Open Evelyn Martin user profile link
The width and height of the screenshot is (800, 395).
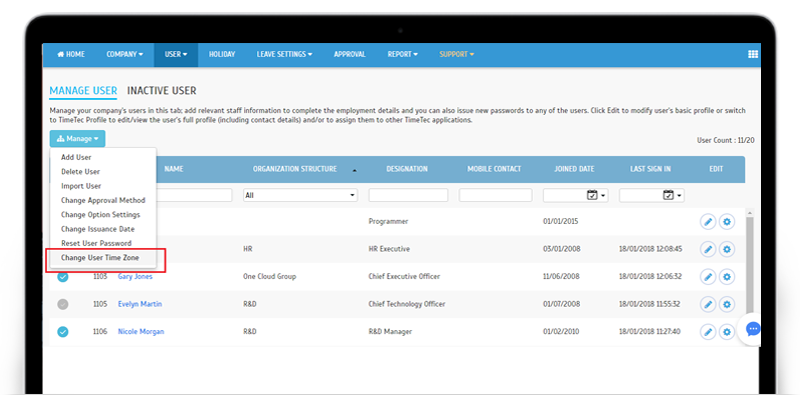[140, 304]
